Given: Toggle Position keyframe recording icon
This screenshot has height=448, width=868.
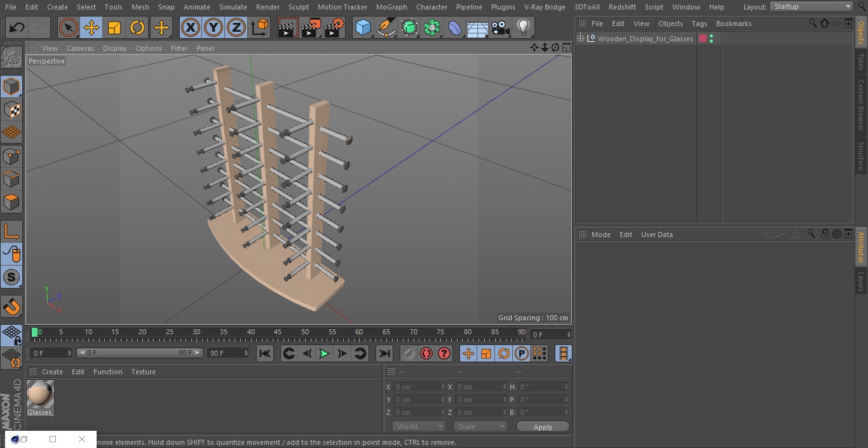Looking at the screenshot, I should click(x=468, y=353).
